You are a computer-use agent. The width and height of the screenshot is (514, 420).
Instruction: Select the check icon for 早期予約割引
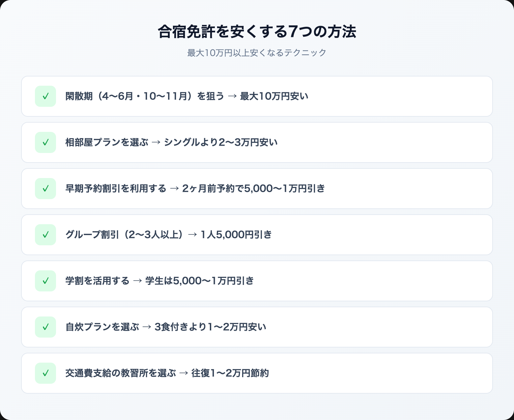[45, 189]
